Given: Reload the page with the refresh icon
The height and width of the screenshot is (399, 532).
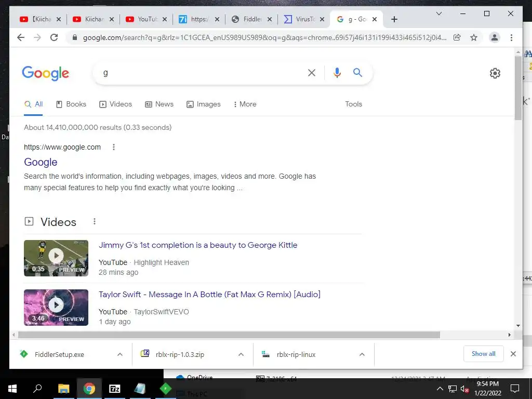Looking at the screenshot, I should coord(54,37).
